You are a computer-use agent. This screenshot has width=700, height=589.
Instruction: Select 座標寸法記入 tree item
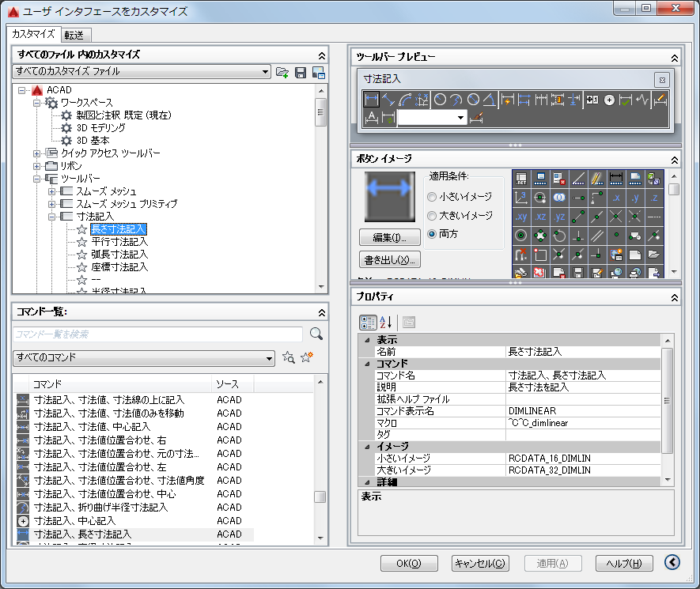pyautogui.click(x=119, y=267)
